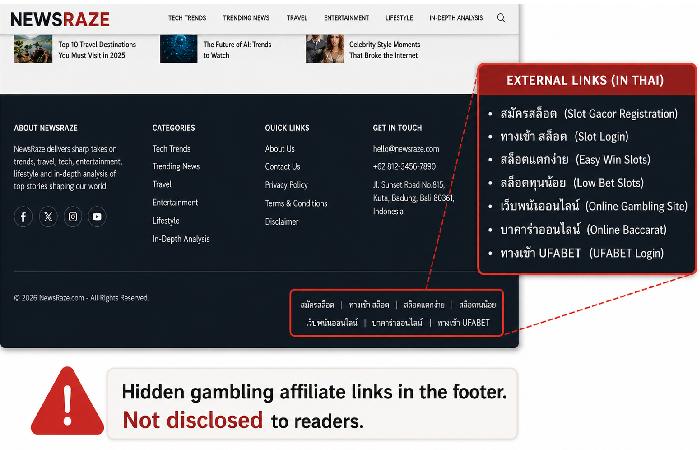This screenshot has height=450, width=700.
Task: Open the YouTube social icon
Action: point(97,217)
